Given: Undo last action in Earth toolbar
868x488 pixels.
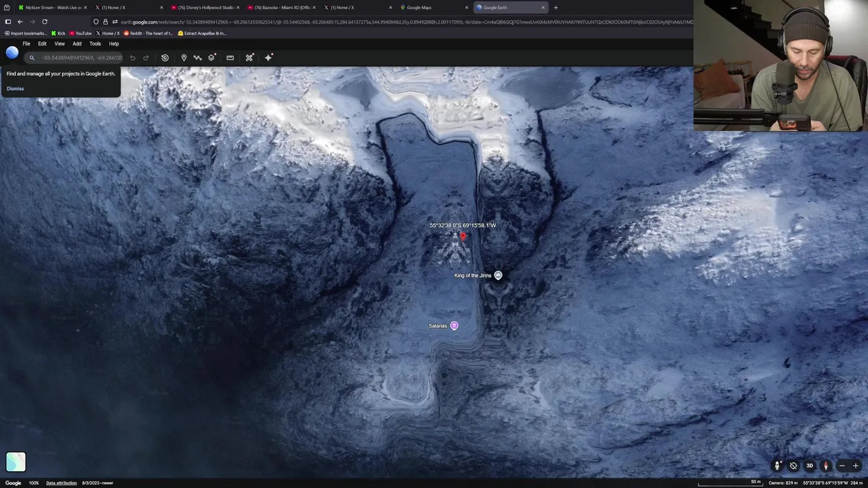Looking at the screenshot, I should coord(132,58).
